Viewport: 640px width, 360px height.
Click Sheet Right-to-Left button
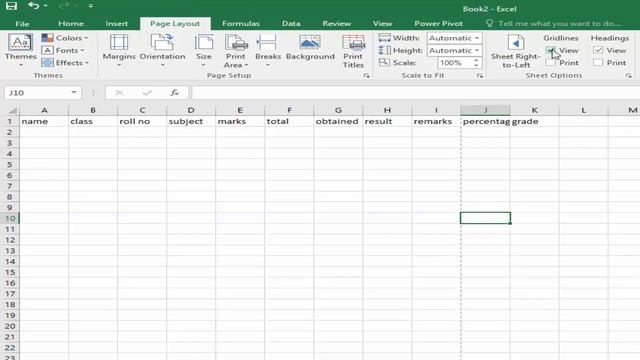point(516,51)
